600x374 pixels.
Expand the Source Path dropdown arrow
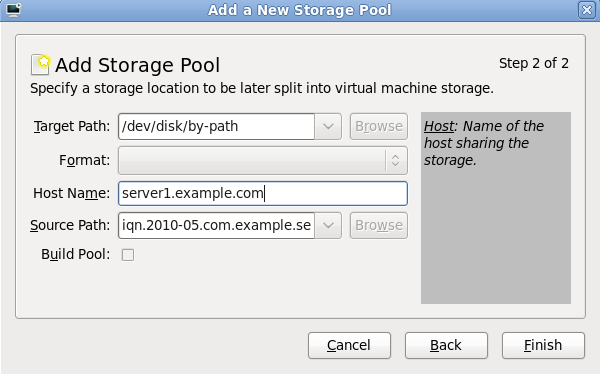(x=328, y=225)
